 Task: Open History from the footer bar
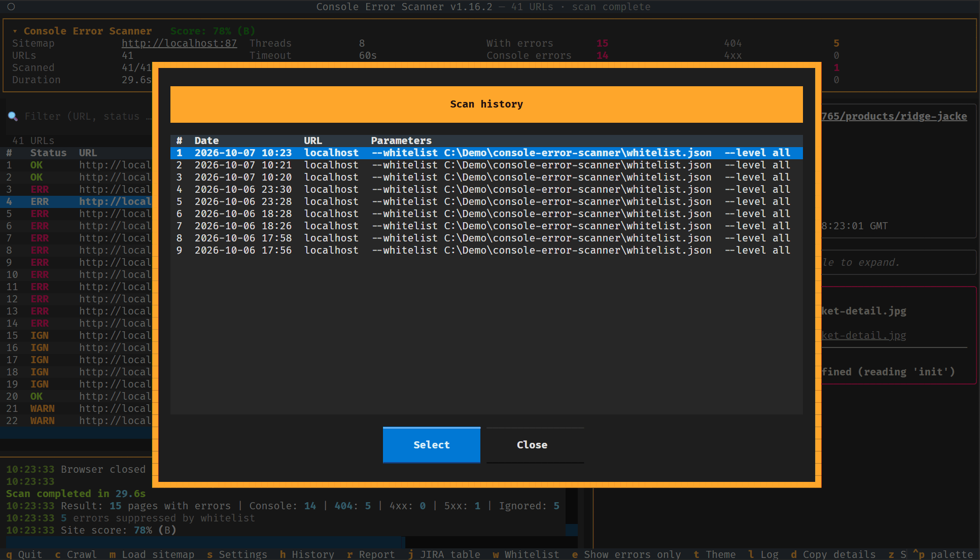pyautogui.click(x=307, y=554)
